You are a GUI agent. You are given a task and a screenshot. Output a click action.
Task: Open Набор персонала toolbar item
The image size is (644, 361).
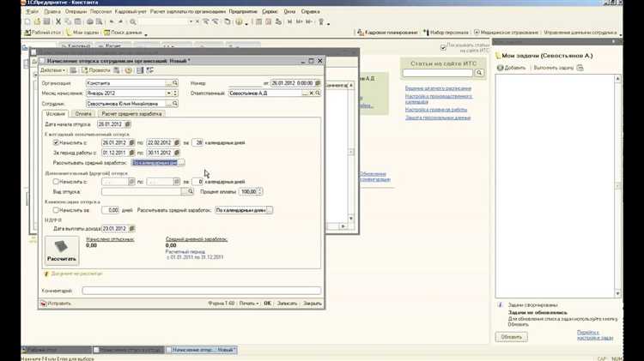(x=445, y=33)
